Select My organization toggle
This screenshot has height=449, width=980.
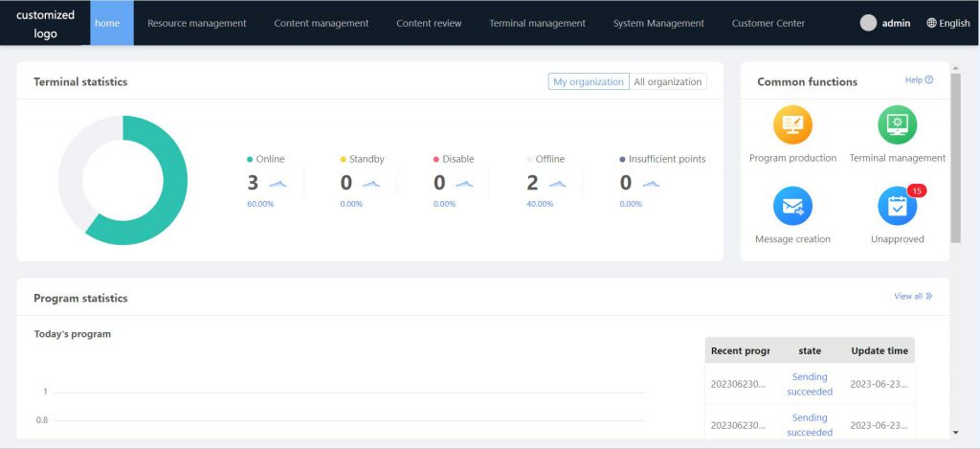589,82
